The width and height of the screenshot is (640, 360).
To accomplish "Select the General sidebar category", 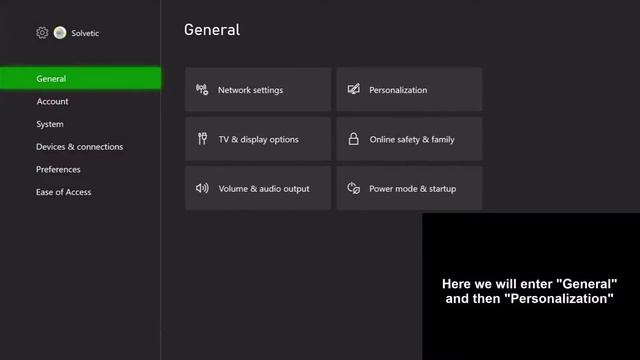I will 80,78.
